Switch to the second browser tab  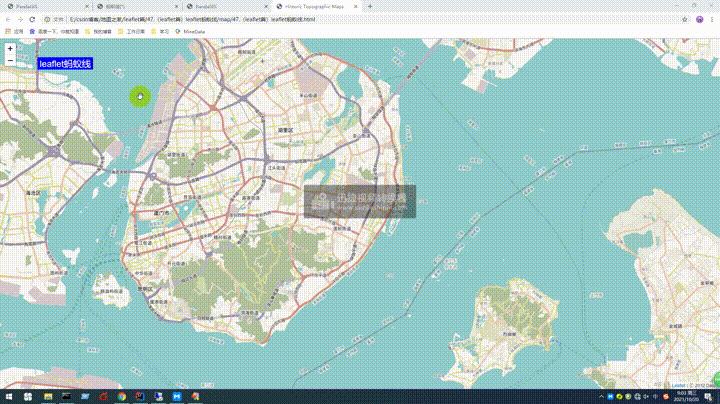[138, 6]
